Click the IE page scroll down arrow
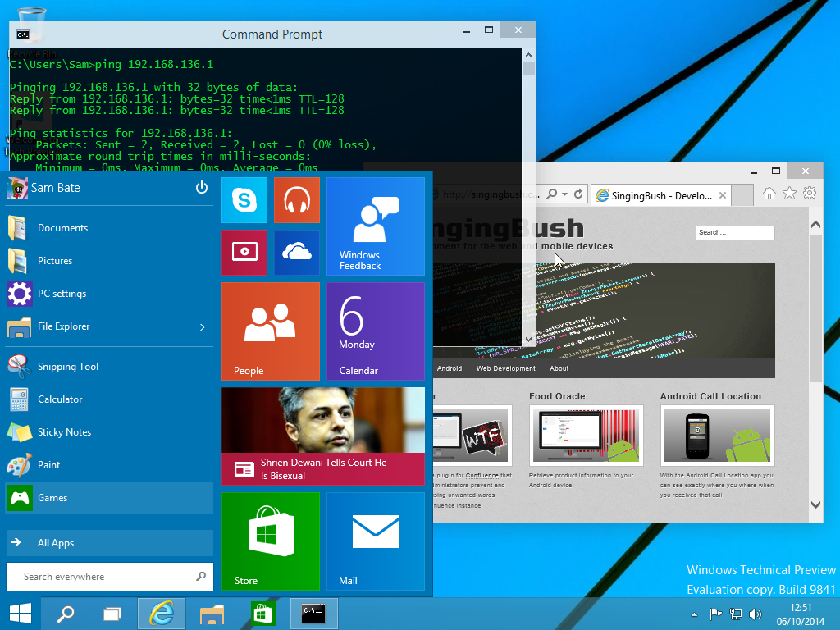 click(x=815, y=504)
